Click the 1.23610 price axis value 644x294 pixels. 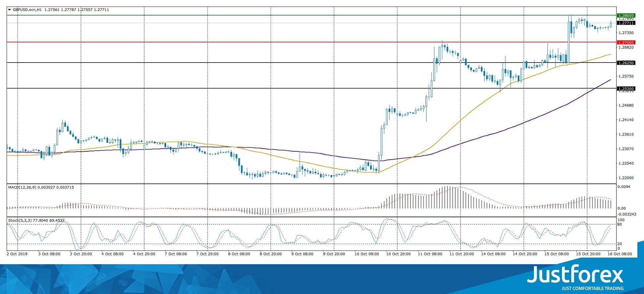(626, 134)
